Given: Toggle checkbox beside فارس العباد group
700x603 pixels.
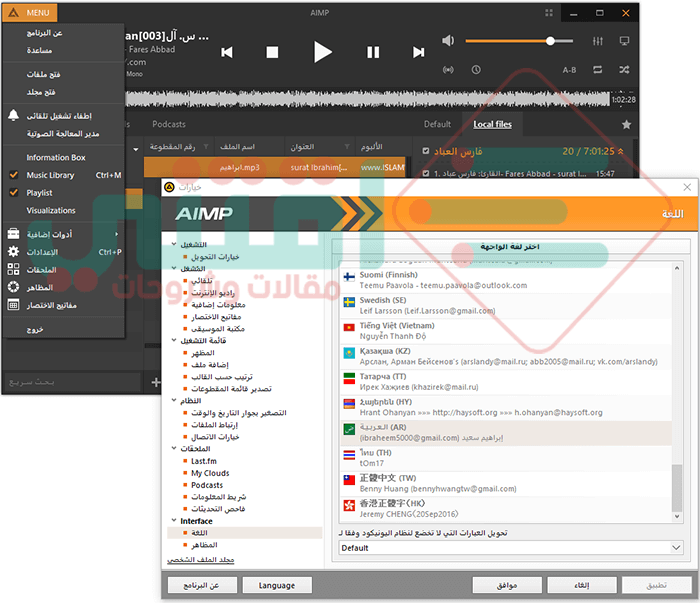Looking at the screenshot, I should 425,151.
